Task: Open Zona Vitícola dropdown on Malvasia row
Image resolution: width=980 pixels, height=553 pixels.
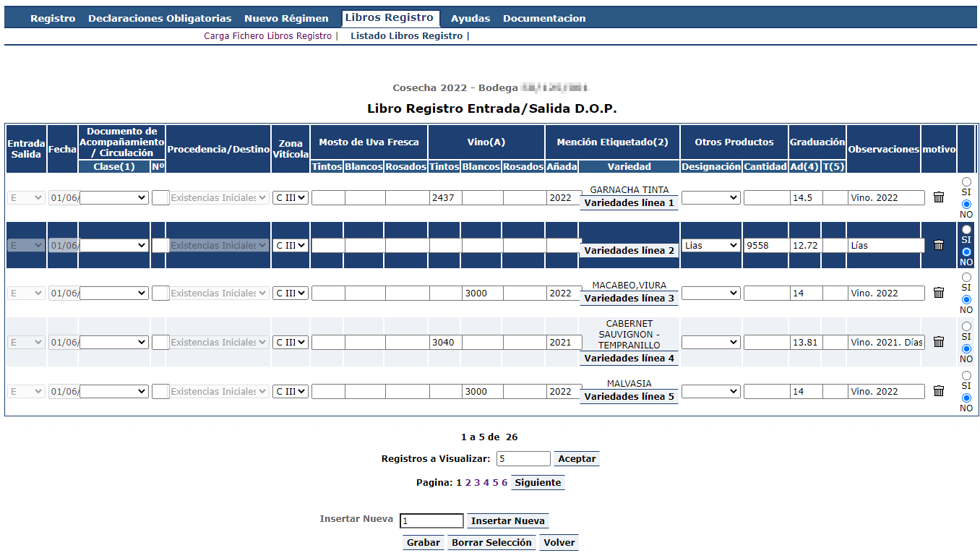Action: 291,391
